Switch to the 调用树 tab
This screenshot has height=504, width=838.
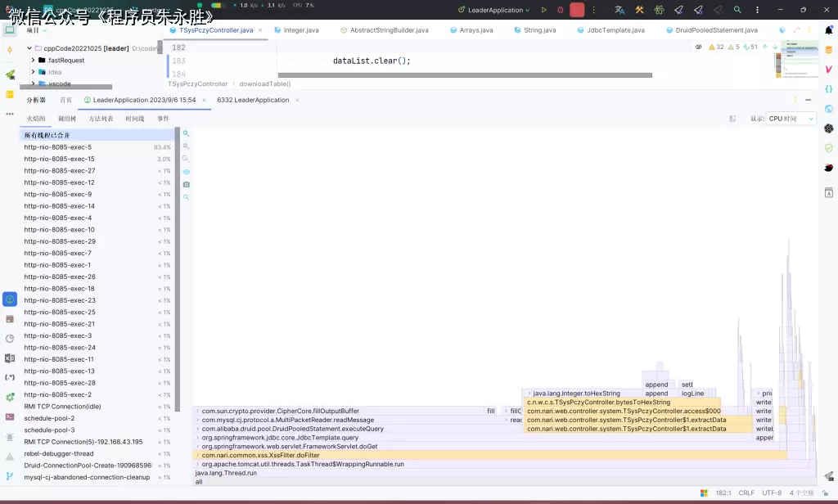[x=67, y=119]
